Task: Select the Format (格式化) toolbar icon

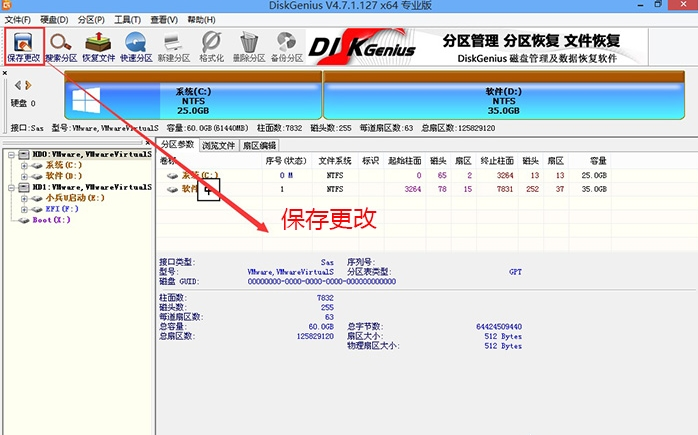Action: point(212,45)
